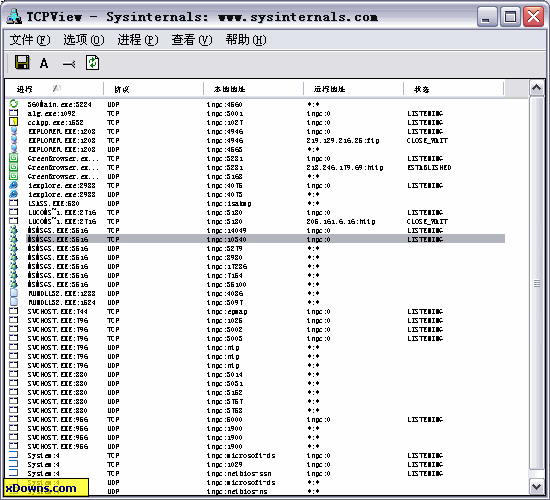Screen dimensions: 550x500
Task: Click the ccApp.exe process icon
Action: (x=13, y=122)
